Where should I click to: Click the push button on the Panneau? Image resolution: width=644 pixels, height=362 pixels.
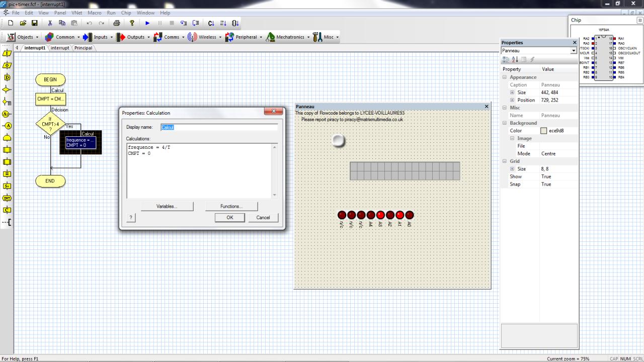point(339,141)
